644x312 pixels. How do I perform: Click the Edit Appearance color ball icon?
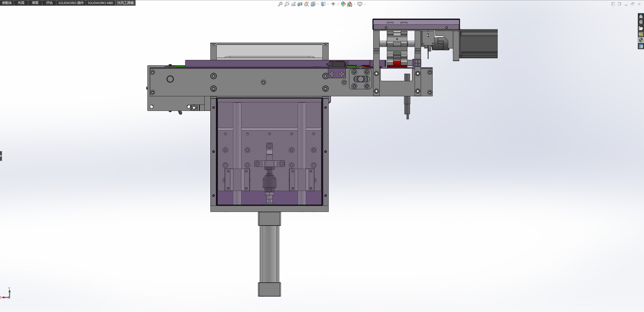pos(343,4)
